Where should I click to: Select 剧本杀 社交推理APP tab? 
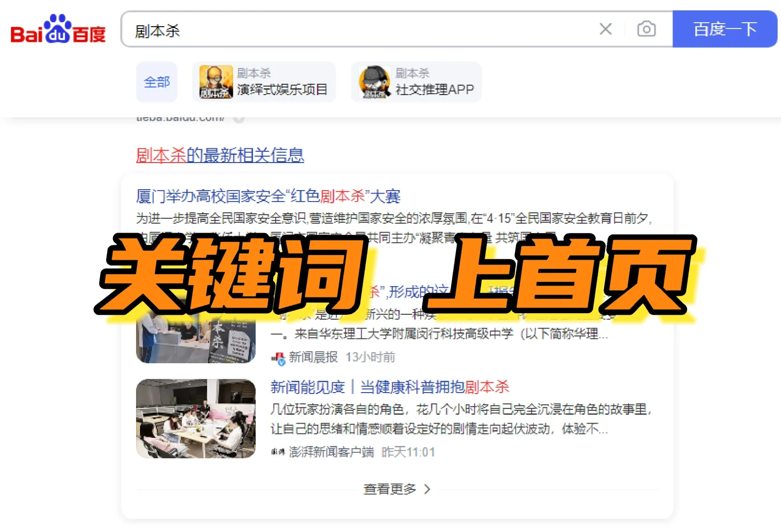(x=417, y=82)
